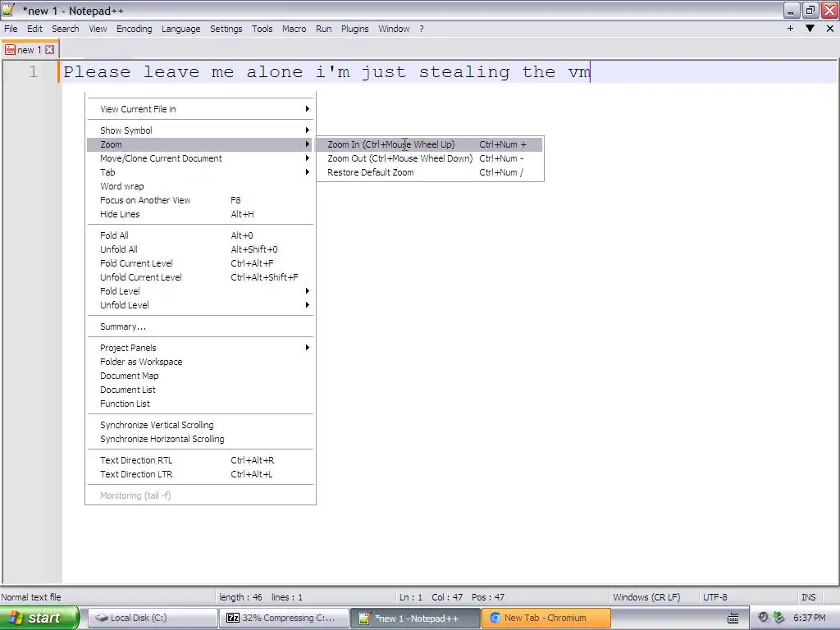Open the Run menu
Image resolution: width=840 pixels, height=630 pixels.
pos(323,29)
